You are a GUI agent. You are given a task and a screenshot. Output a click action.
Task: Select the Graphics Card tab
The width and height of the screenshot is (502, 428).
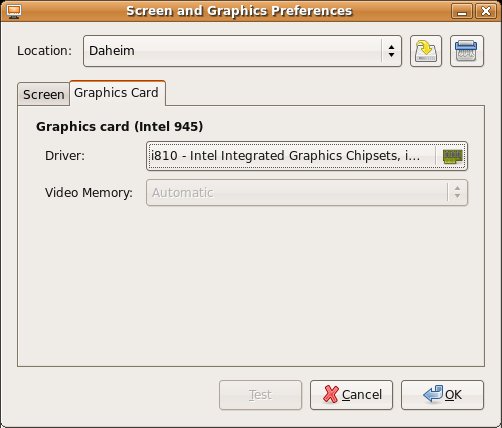point(116,93)
